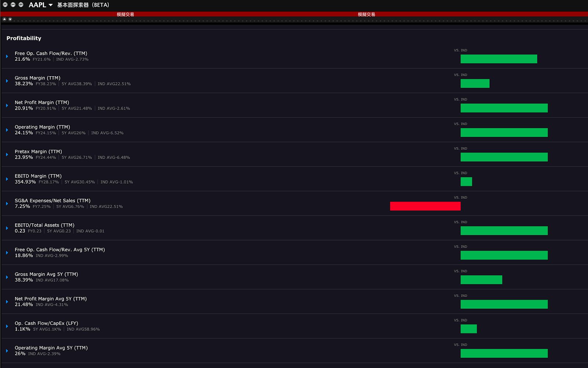Click the red SG&A Expenses vs. IND bar
Screen dimensions: 588x368
[x=425, y=206]
